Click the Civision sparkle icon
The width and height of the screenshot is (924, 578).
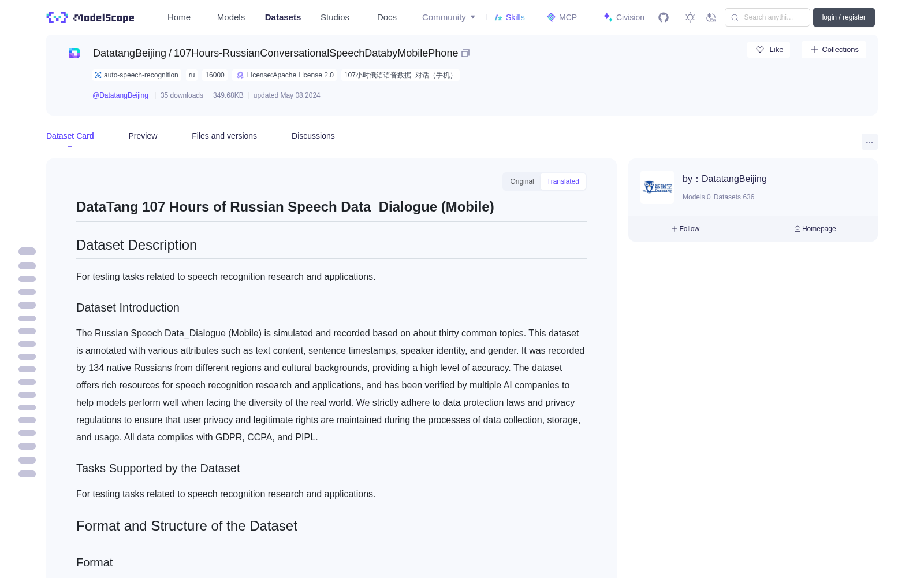608,17
